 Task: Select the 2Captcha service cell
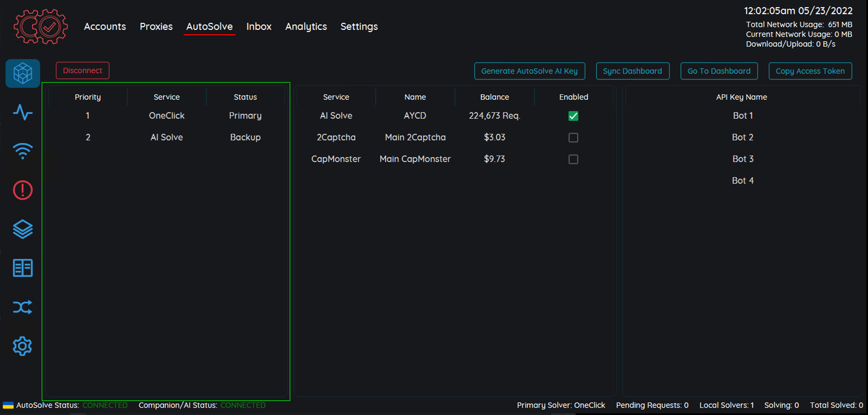[336, 137]
